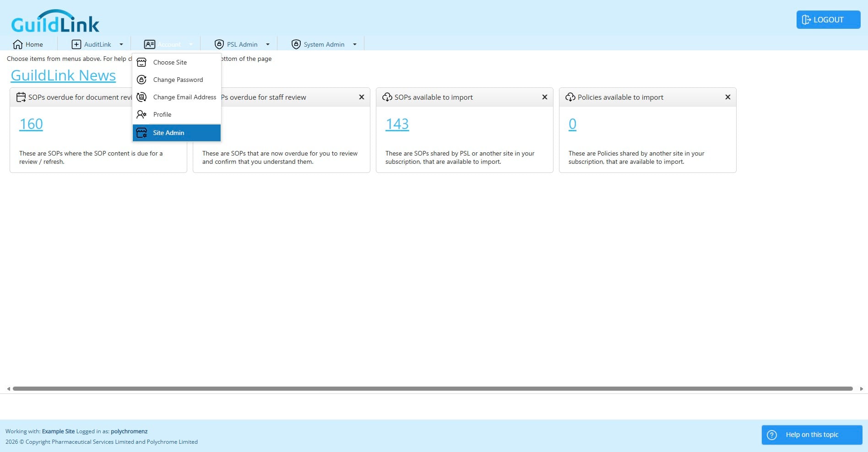Click the Change Email Address icon
Viewport: 868px width, 452px height.
[x=142, y=97]
